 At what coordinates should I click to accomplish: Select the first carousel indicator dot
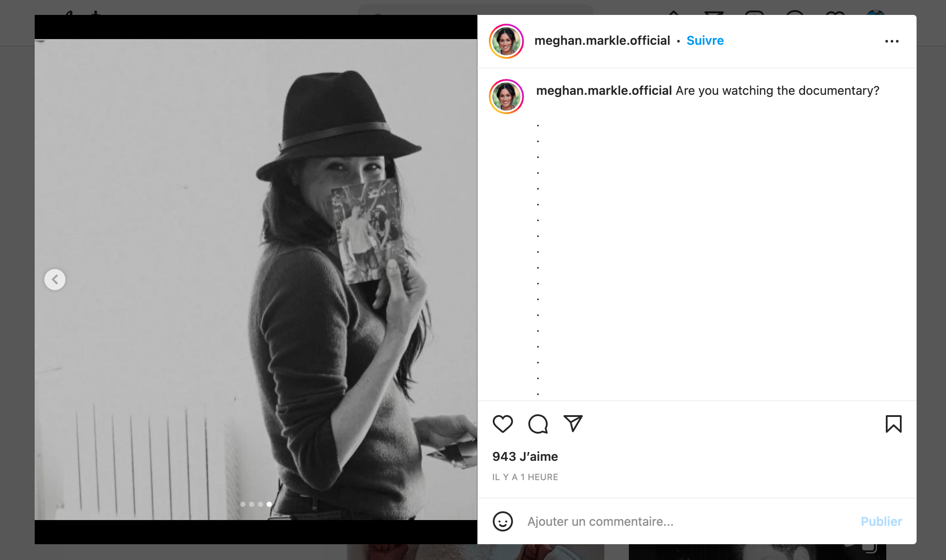[x=243, y=504]
